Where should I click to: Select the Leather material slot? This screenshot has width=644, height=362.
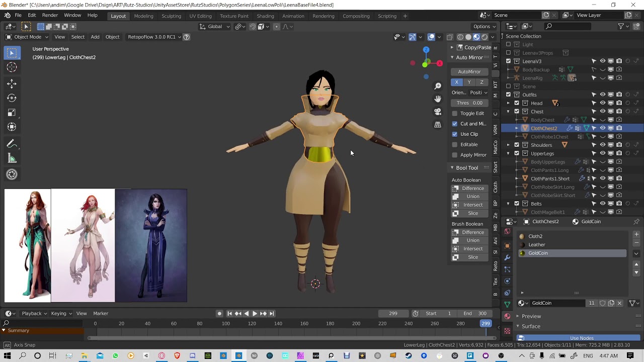(x=572, y=245)
